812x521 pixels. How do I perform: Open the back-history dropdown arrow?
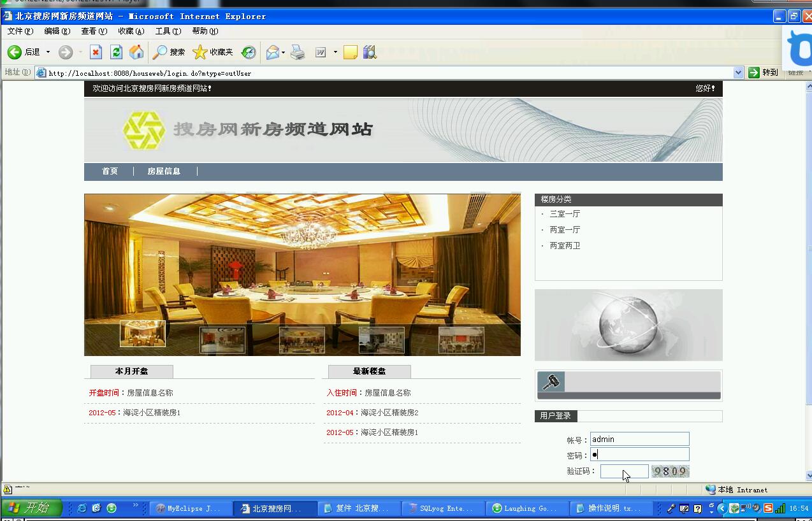click(x=48, y=52)
